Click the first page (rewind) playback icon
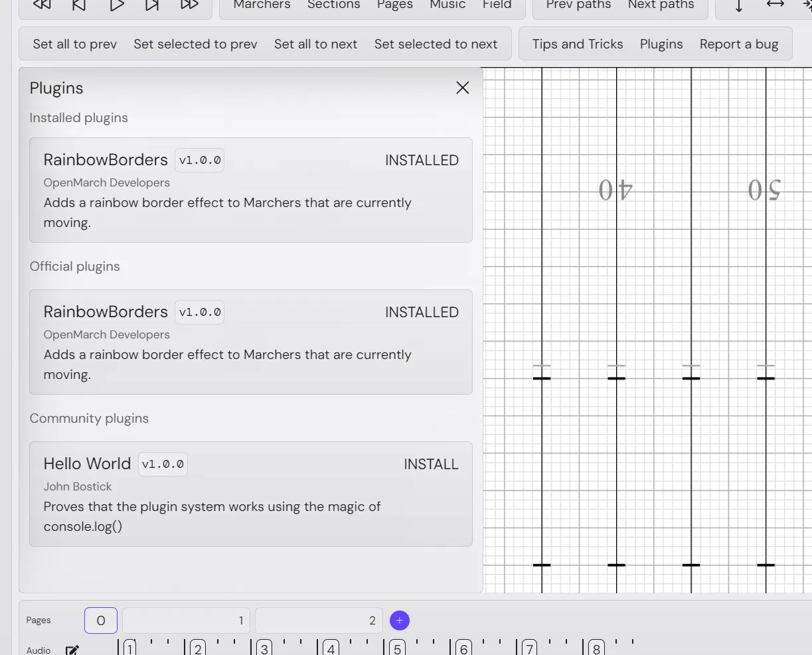This screenshot has width=812, height=655. 42,5
